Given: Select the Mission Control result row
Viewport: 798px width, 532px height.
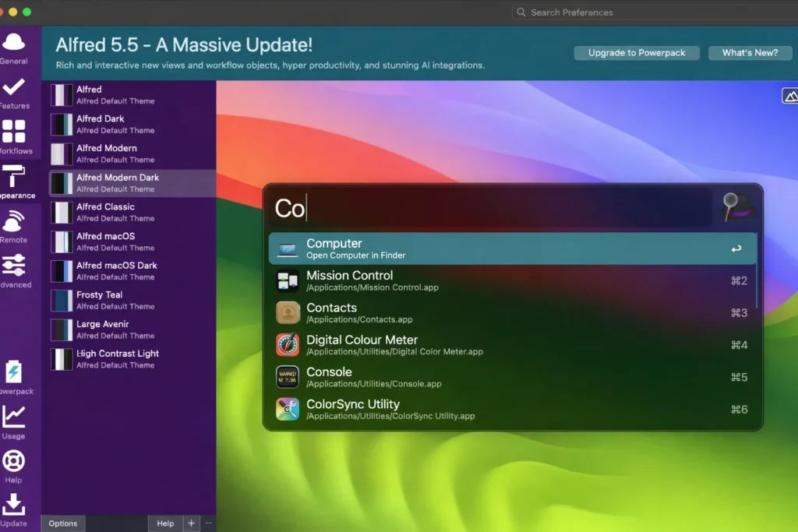Looking at the screenshot, I should [512, 281].
